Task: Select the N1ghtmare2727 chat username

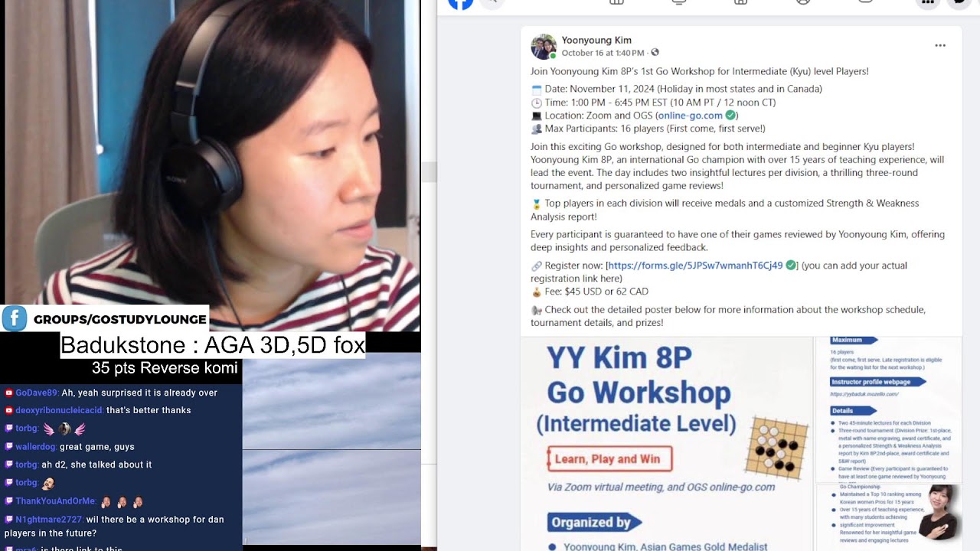Action: (49, 520)
